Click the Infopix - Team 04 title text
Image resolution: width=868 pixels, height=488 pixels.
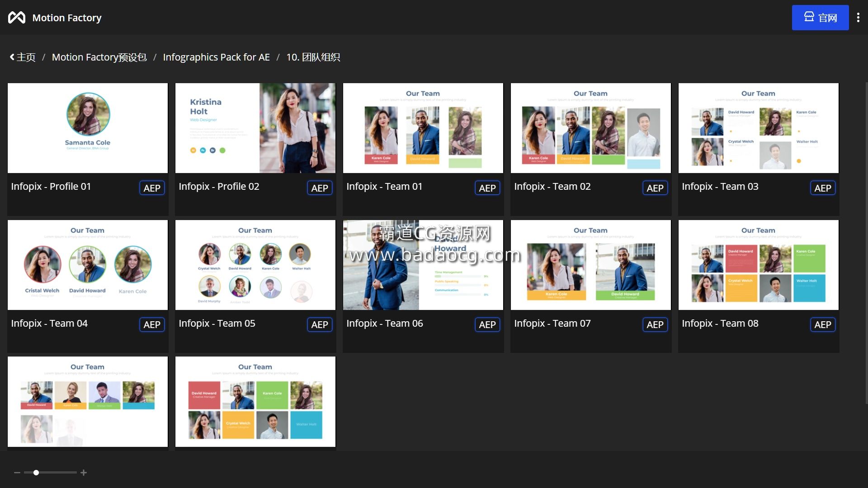[49, 324]
